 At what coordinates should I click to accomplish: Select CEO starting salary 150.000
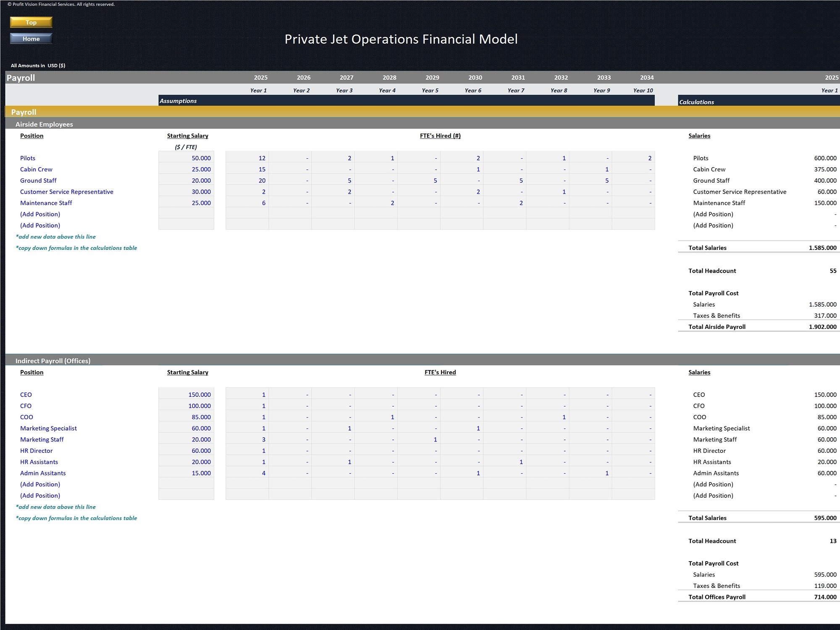[x=186, y=395]
